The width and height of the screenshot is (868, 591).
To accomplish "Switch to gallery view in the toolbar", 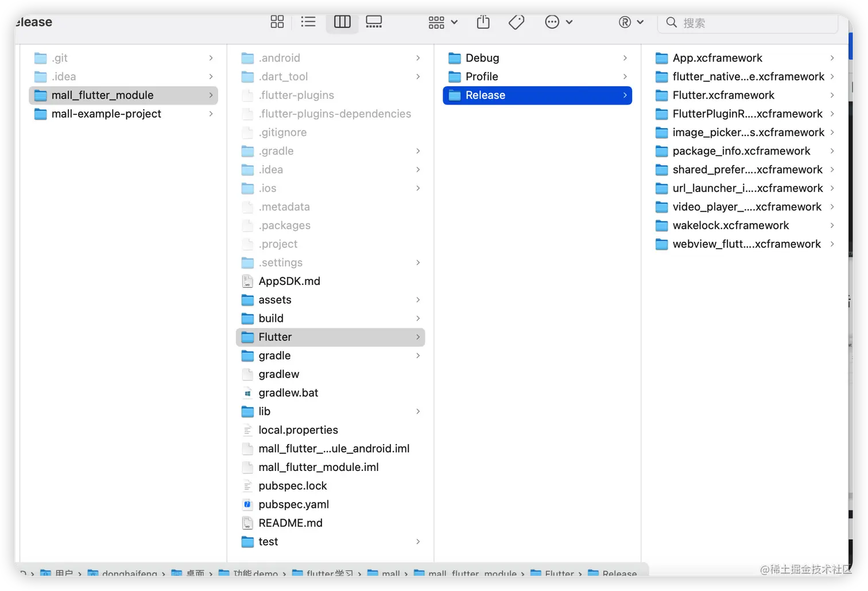I will click(x=374, y=22).
